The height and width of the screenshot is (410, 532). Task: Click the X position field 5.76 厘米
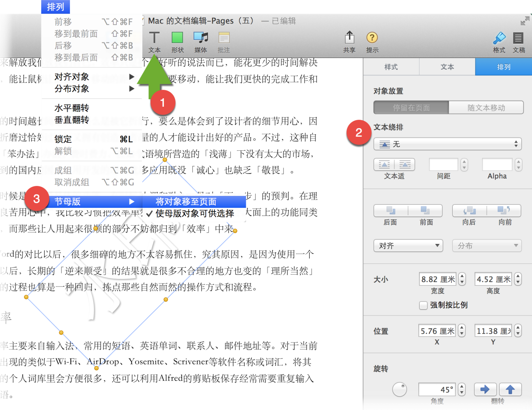[x=438, y=331]
